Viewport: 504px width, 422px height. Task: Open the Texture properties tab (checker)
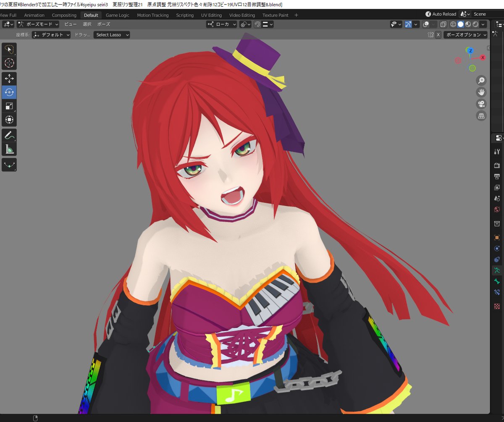(x=497, y=307)
